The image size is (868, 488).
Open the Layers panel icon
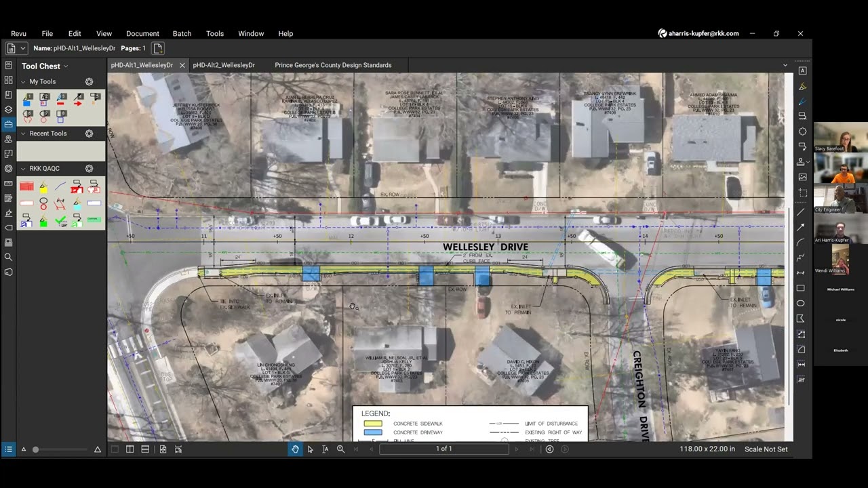(x=8, y=109)
